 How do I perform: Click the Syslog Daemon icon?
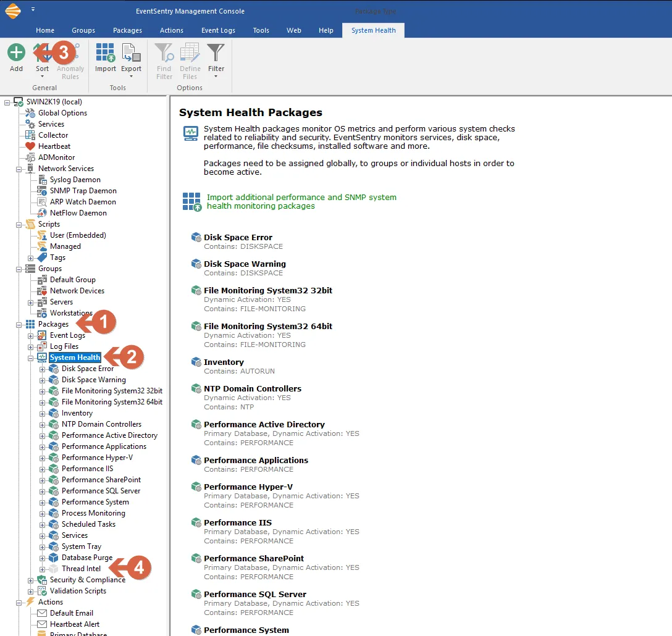tap(42, 180)
